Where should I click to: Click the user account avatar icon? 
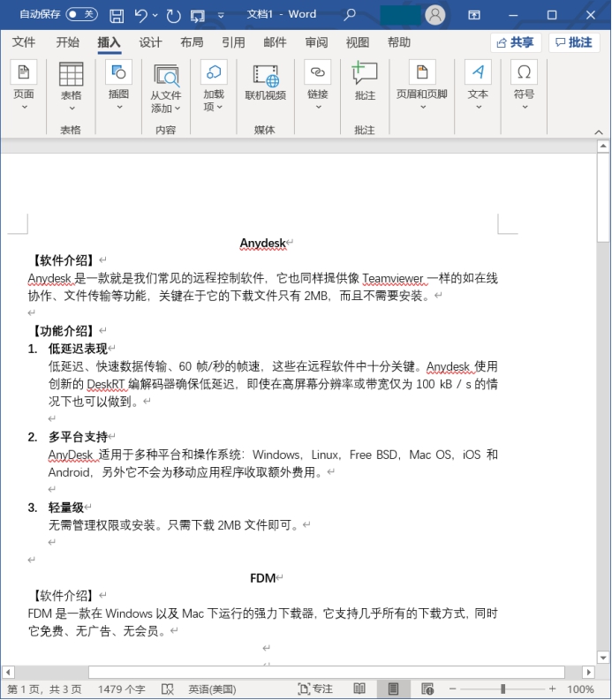click(434, 15)
